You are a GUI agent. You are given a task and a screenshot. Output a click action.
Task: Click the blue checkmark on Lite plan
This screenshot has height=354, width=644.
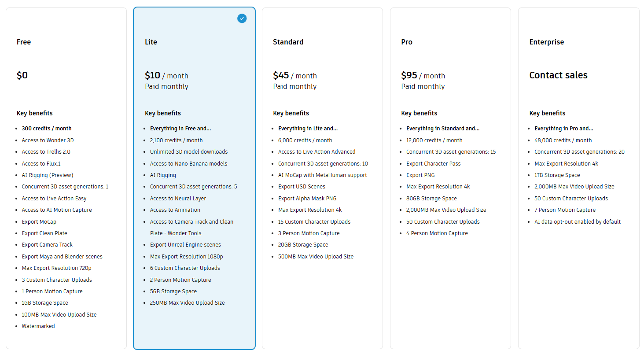[x=242, y=18]
